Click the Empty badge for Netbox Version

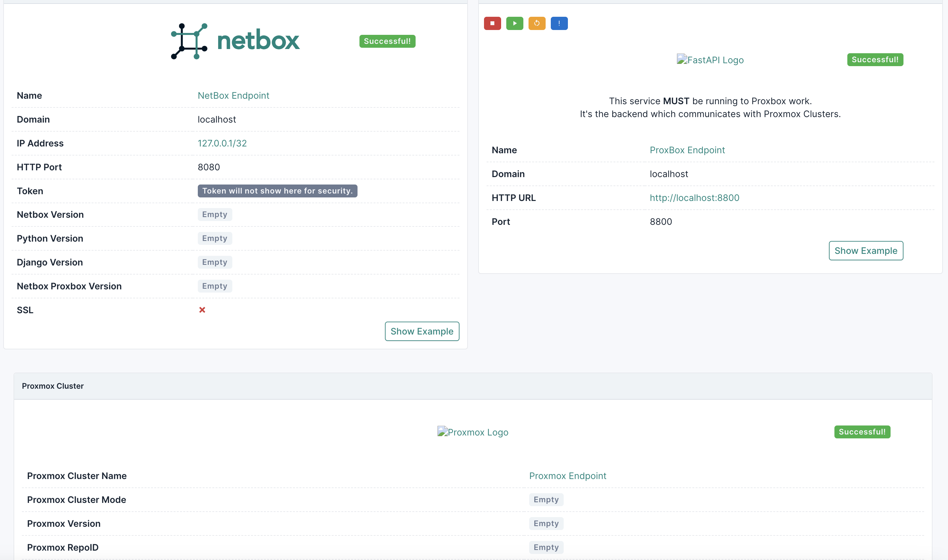coord(215,214)
